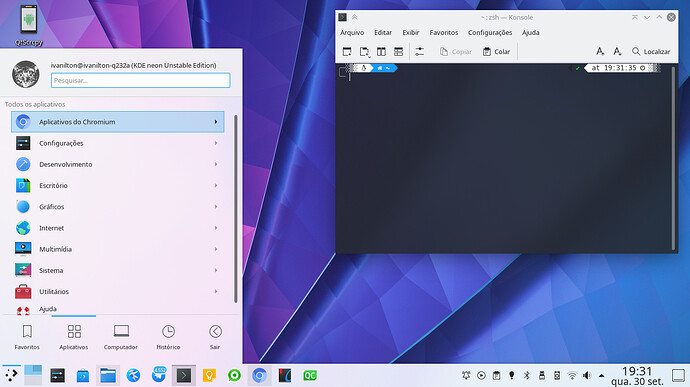Screen dimensions: 690x387
Task: Open the Exibir menu
Action: [411, 33]
